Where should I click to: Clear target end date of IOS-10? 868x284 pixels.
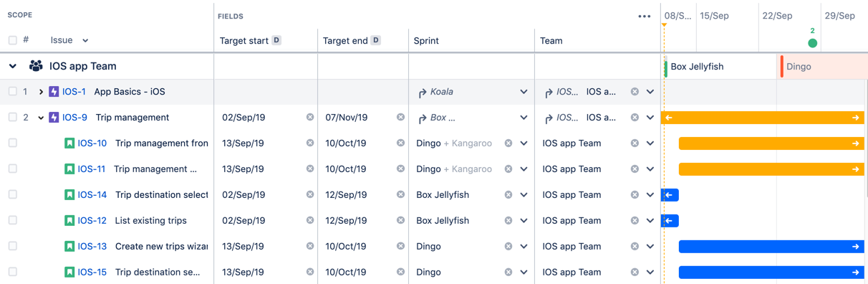pyautogui.click(x=400, y=143)
